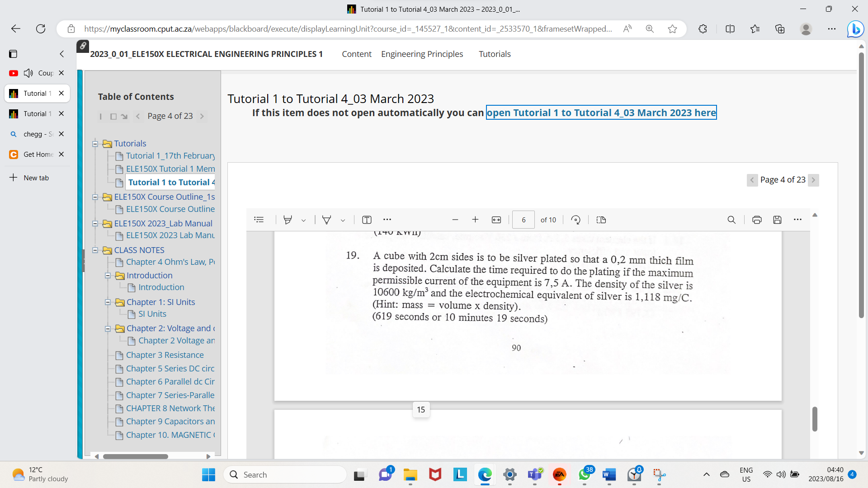Viewport: 868px width, 488px height.
Task: Toggle PDF page view layout icon
Action: (601, 220)
